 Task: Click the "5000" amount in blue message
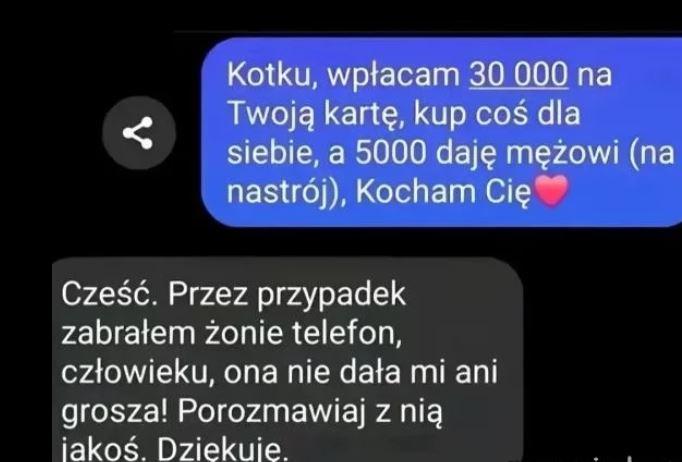390,153
